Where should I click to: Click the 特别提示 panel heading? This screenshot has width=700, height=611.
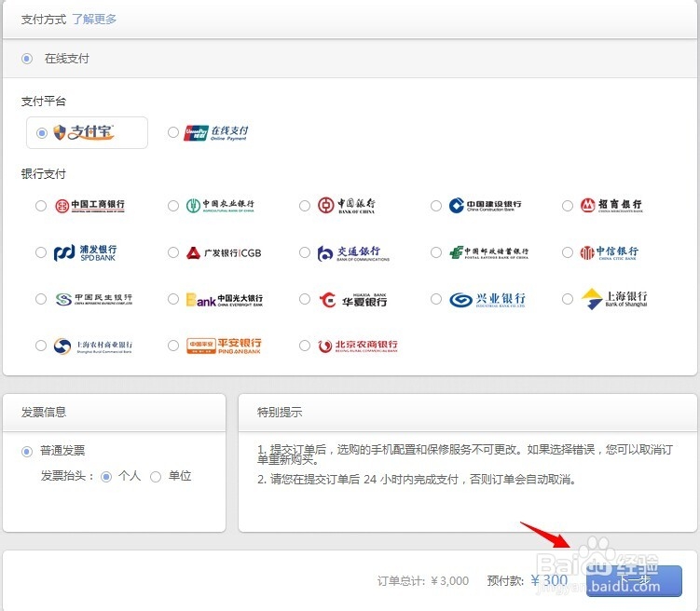pyautogui.click(x=280, y=412)
